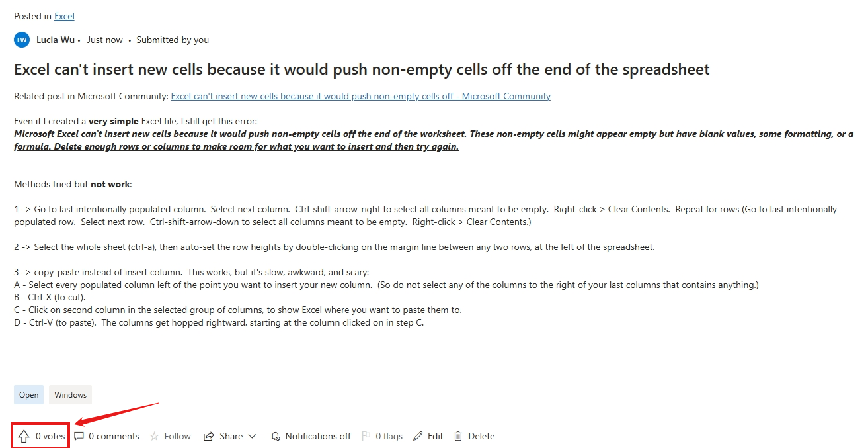The image size is (868, 448).
Task: Click the Edit pencil icon
Action: pos(418,436)
